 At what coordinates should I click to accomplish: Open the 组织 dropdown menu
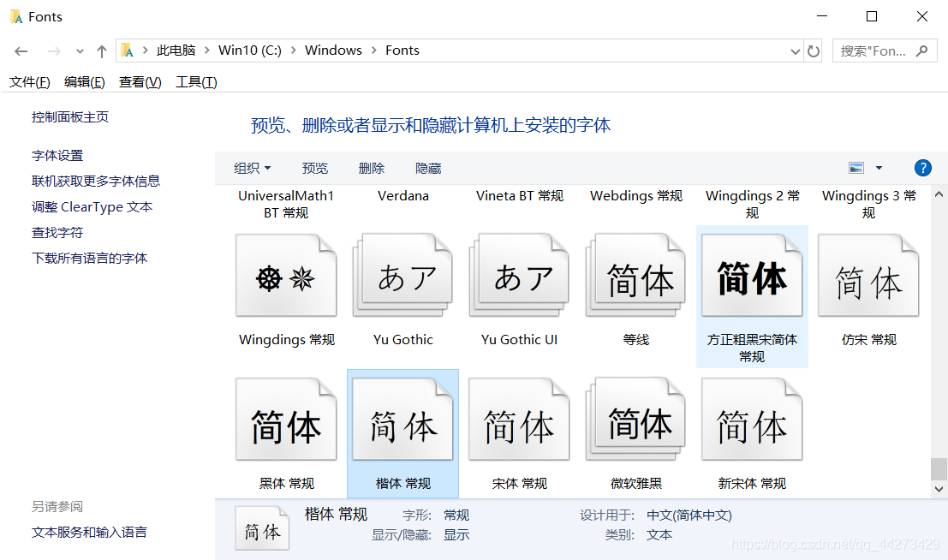pos(252,168)
